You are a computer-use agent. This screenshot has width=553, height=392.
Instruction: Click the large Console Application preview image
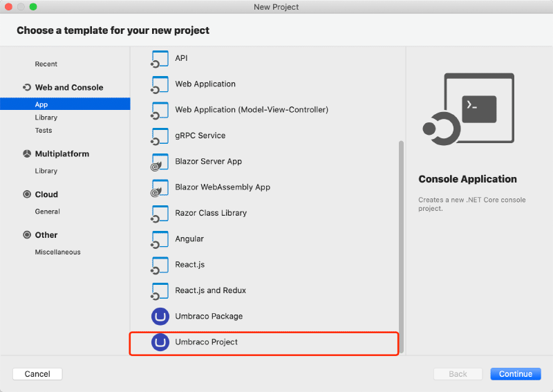(469, 109)
